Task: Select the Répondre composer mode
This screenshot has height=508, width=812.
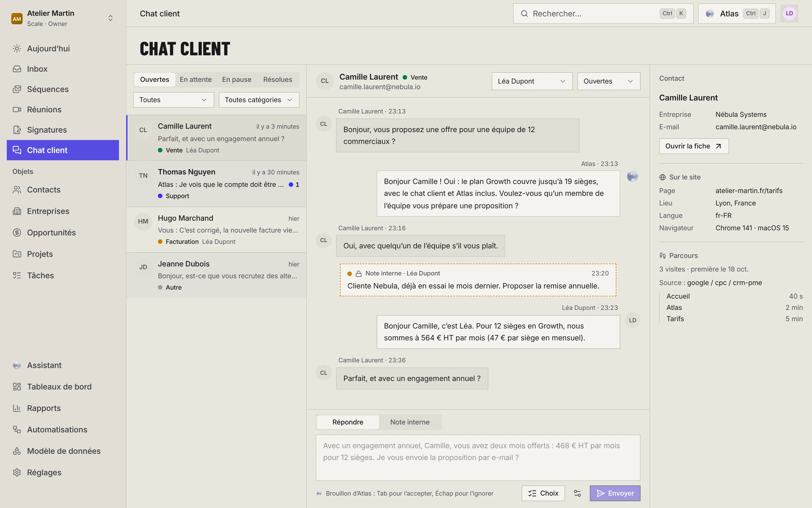Action: [x=348, y=422]
